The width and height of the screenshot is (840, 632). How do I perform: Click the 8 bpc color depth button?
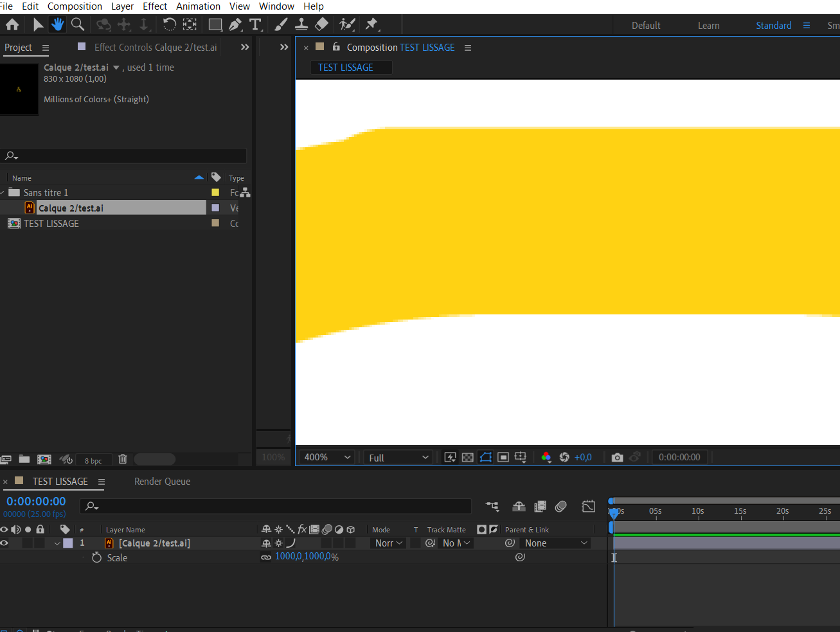point(93,460)
